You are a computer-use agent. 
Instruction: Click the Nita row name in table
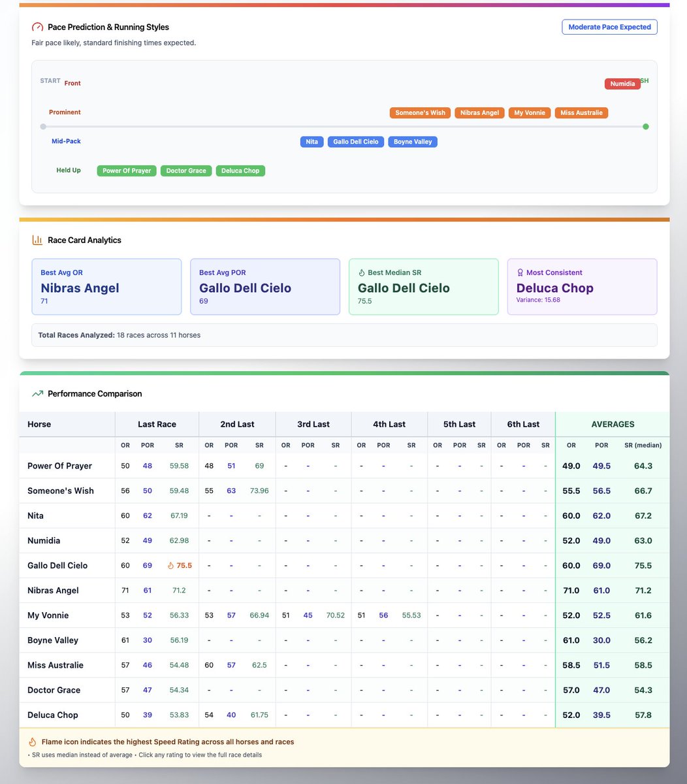[35, 516]
